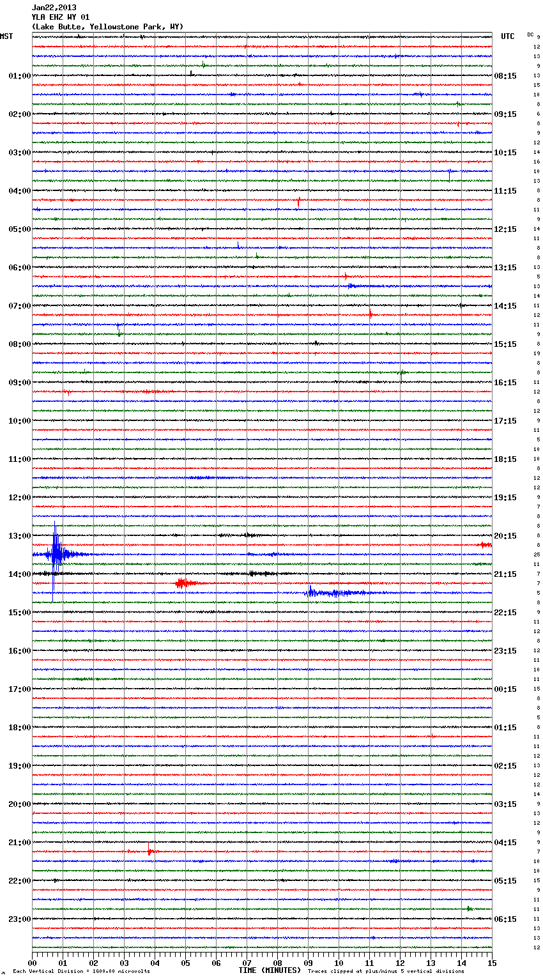Select the 07:00 MST time label

[x=20, y=306]
